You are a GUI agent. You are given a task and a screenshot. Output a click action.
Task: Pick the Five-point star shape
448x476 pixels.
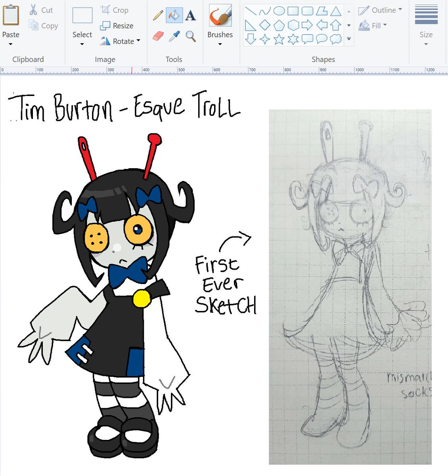279,39
